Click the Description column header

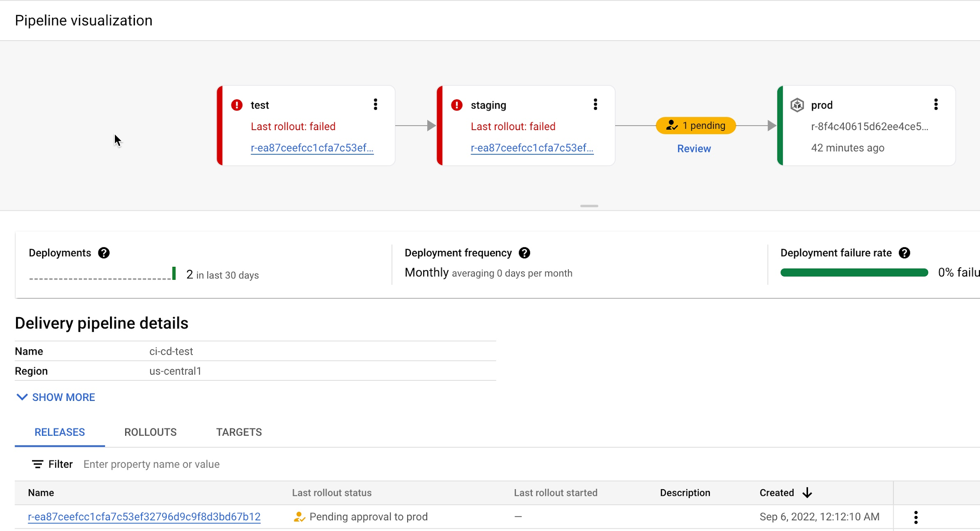tap(685, 493)
